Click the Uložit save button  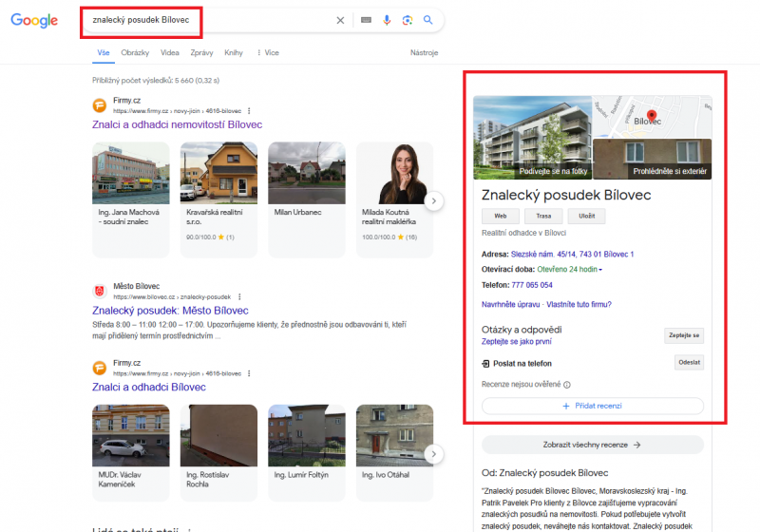(x=586, y=216)
